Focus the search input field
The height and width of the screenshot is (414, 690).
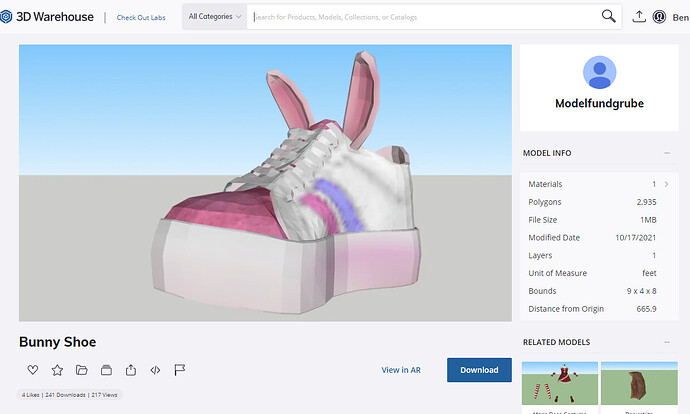(422, 17)
